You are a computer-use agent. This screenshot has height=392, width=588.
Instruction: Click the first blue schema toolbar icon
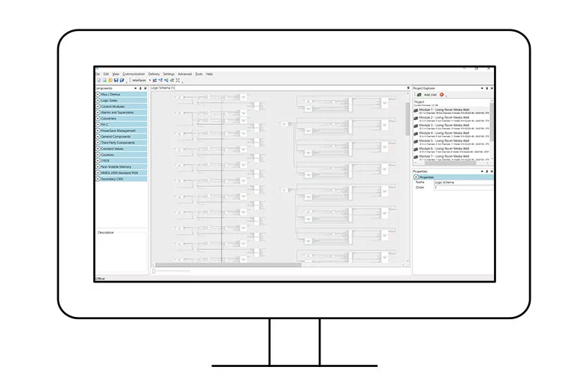(x=154, y=80)
